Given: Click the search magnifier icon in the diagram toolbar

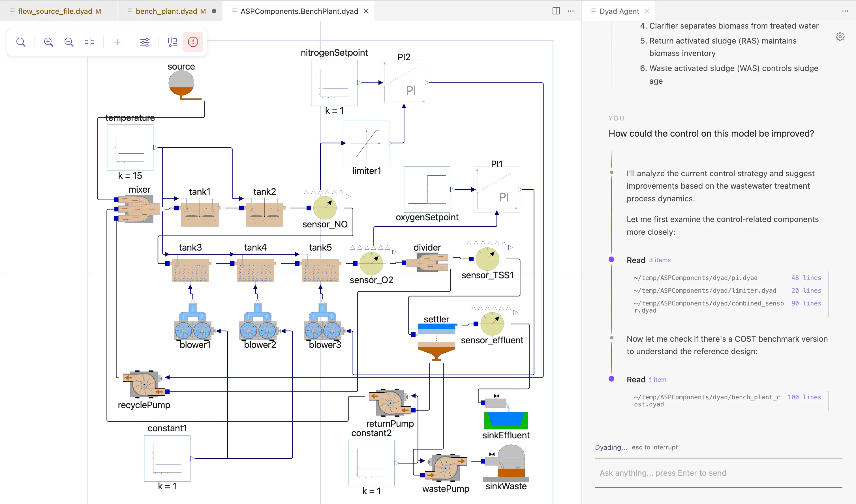Looking at the screenshot, I should tap(21, 42).
